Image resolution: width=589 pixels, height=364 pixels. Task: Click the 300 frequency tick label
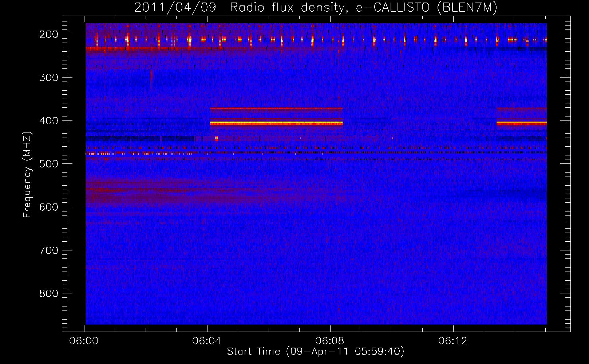point(49,78)
